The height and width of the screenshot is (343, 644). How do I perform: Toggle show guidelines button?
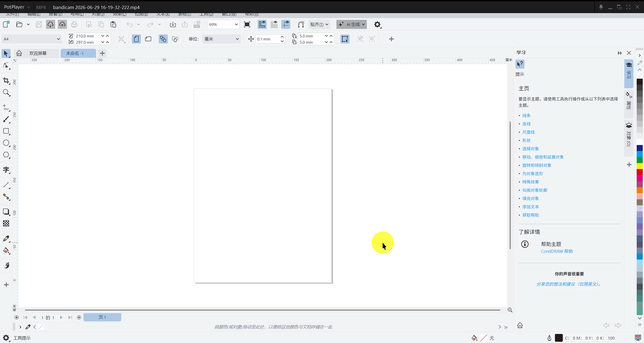(286, 24)
